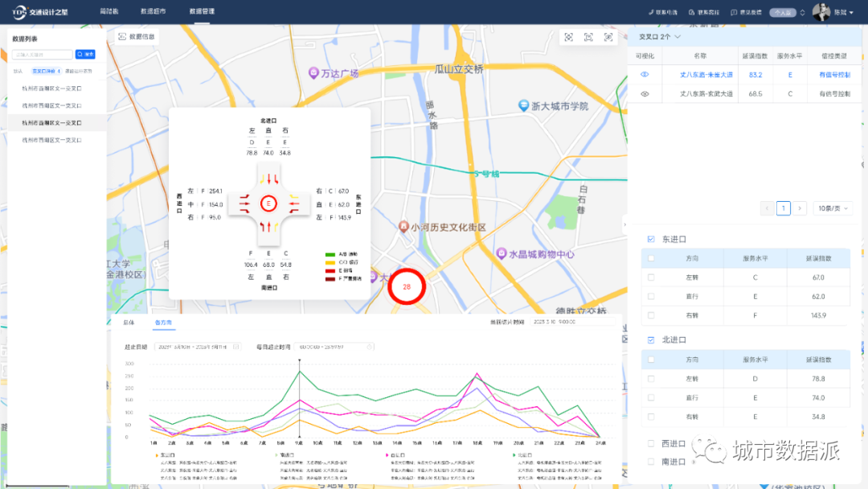Screen dimensions: 868x489
Task: Click the 有信号控制 link in first row
Action: tap(834, 75)
